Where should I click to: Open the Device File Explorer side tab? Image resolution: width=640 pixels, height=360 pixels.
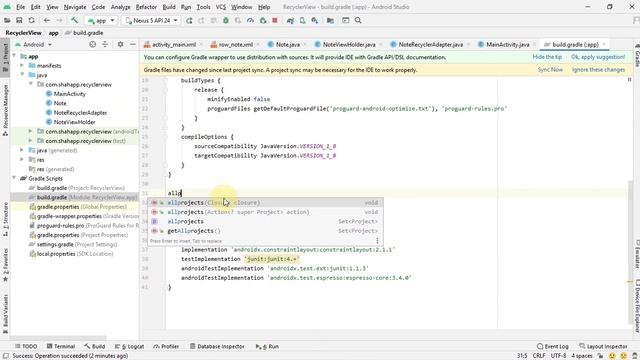636,306
